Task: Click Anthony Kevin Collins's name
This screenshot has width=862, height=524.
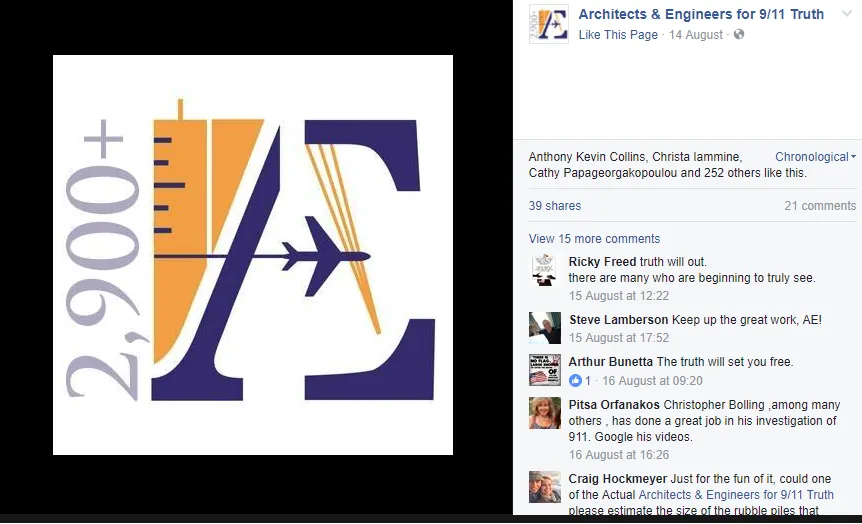Action: 588,157
